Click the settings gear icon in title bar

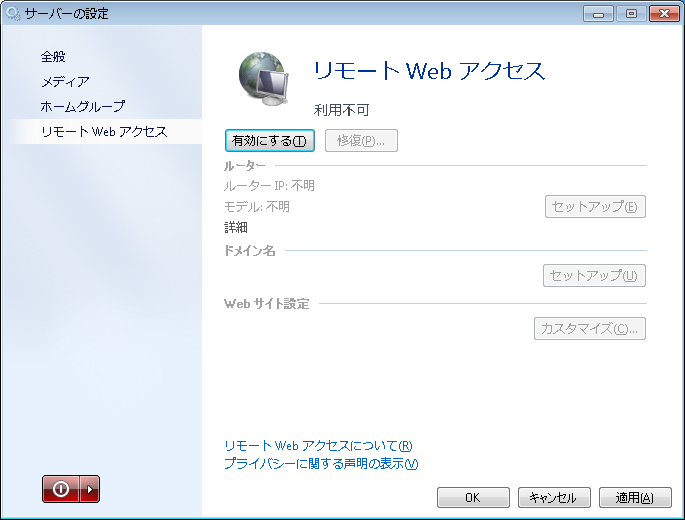click(13, 14)
